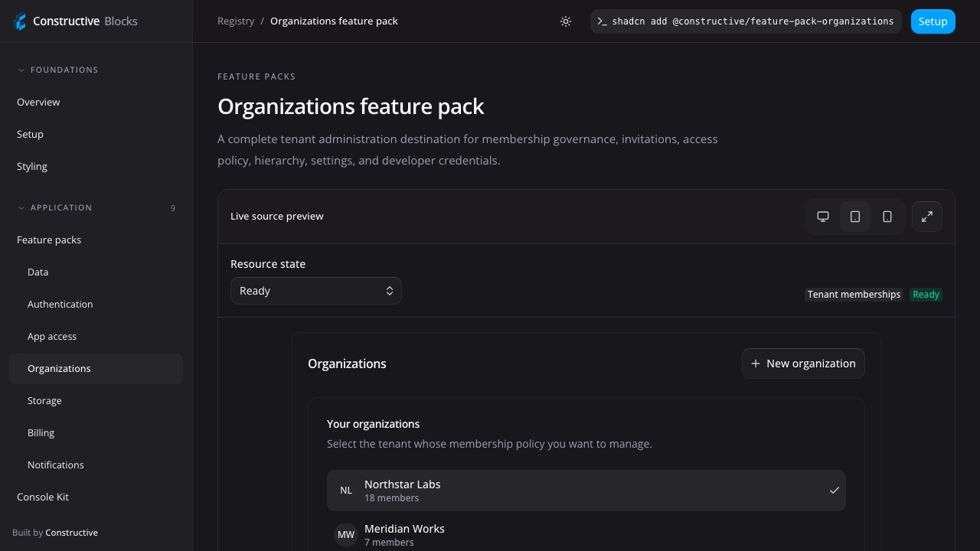Image resolution: width=980 pixels, height=551 pixels.
Task: Open the Resource state dropdown
Action: 316,291
